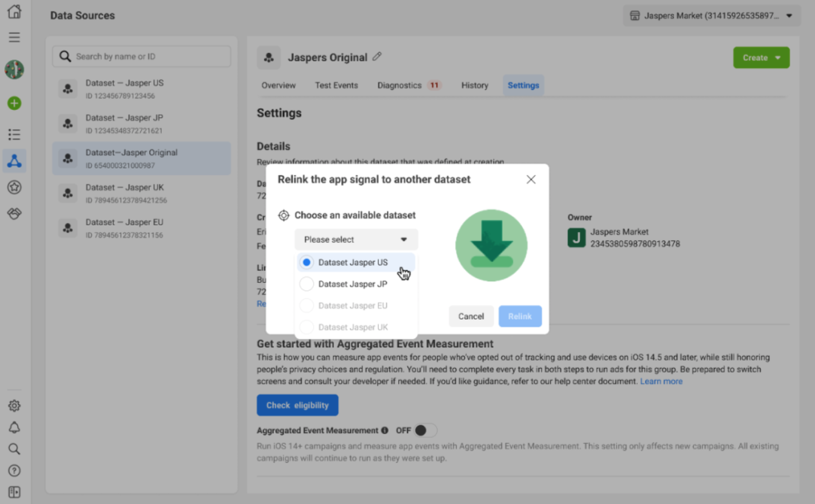Image resolution: width=815 pixels, height=504 pixels.
Task: Click the notifications bell icon
Action: (x=15, y=427)
